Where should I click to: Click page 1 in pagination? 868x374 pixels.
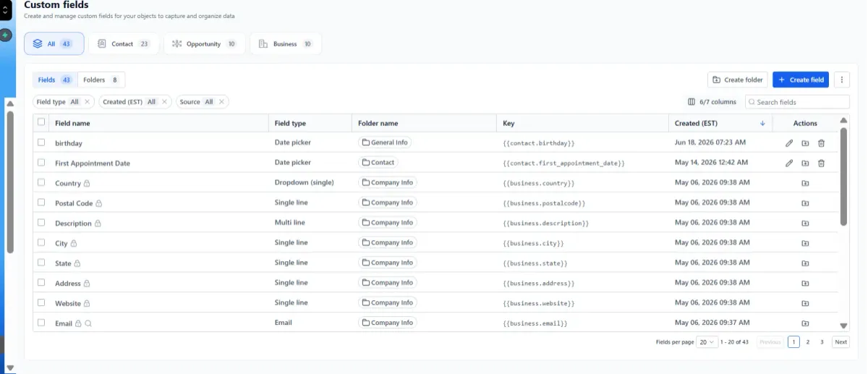793,342
